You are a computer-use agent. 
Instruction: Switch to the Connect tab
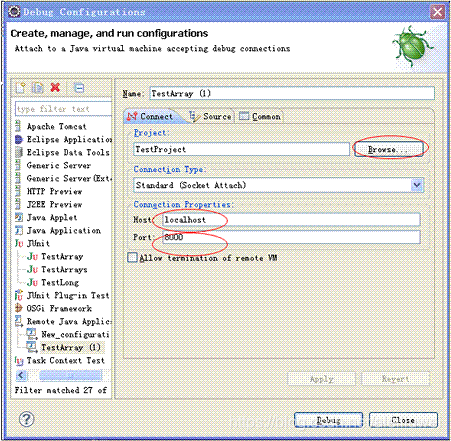click(150, 116)
